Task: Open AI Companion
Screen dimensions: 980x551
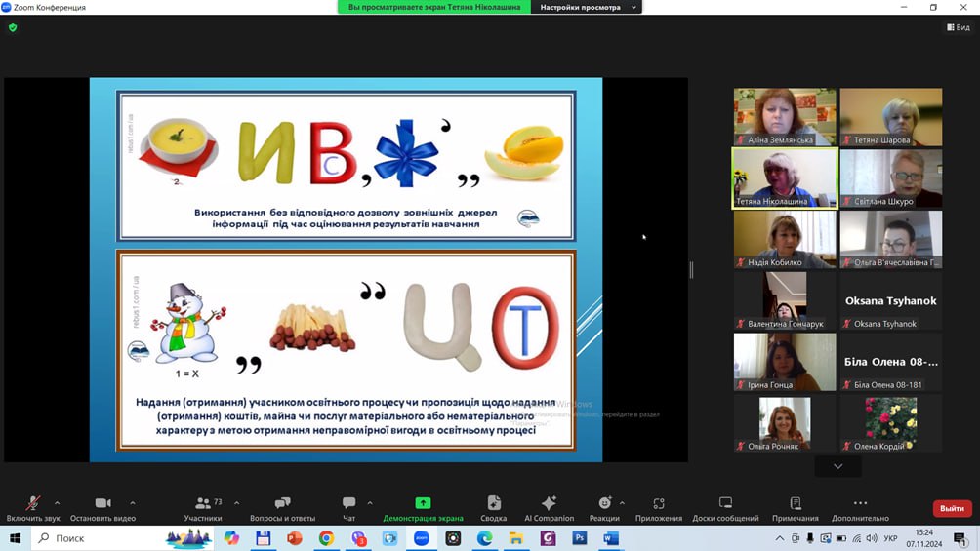Action: (x=549, y=508)
